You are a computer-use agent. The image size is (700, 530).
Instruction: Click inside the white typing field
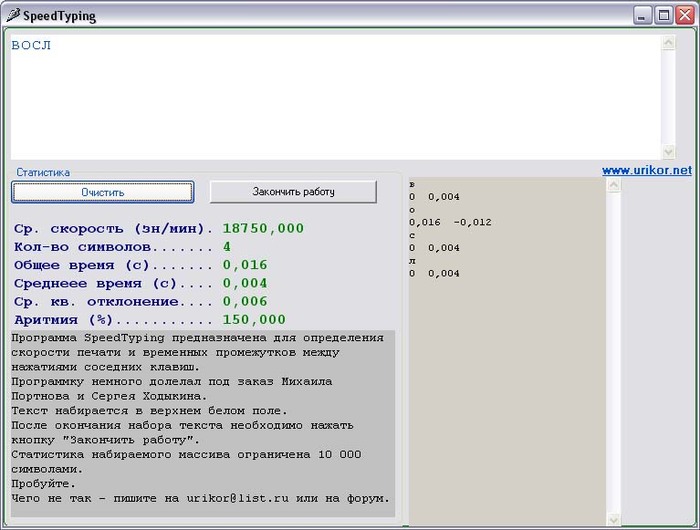pos(335,97)
